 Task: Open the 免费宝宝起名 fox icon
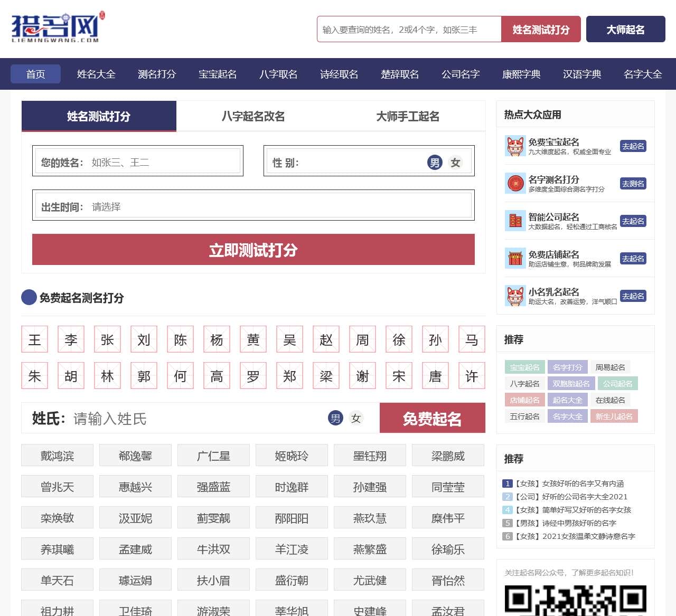[x=515, y=146]
